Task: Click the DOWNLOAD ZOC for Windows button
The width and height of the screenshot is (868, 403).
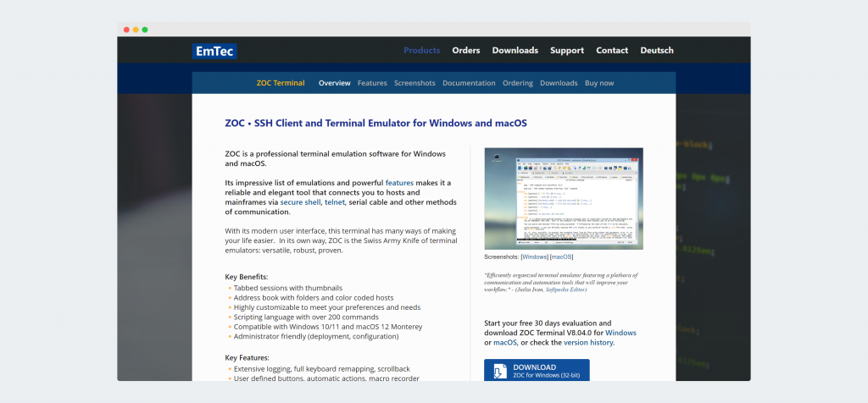Action: pyautogui.click(x=537, y=370)
